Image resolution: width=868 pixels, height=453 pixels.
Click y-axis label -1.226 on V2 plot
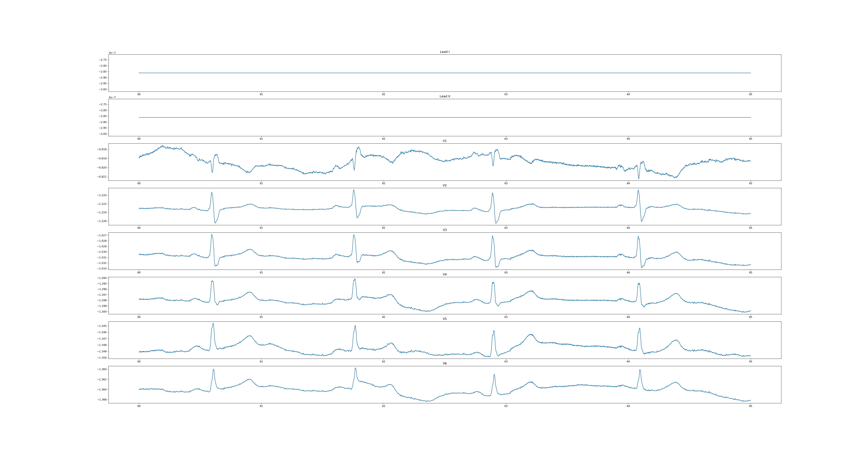[102, 221]
